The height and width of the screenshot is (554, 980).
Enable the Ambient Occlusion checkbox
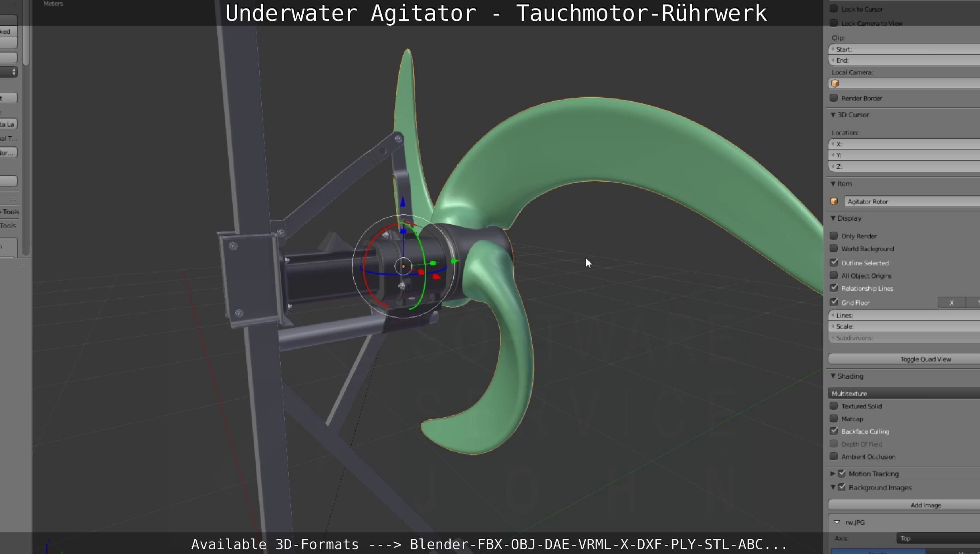[834, 456]
